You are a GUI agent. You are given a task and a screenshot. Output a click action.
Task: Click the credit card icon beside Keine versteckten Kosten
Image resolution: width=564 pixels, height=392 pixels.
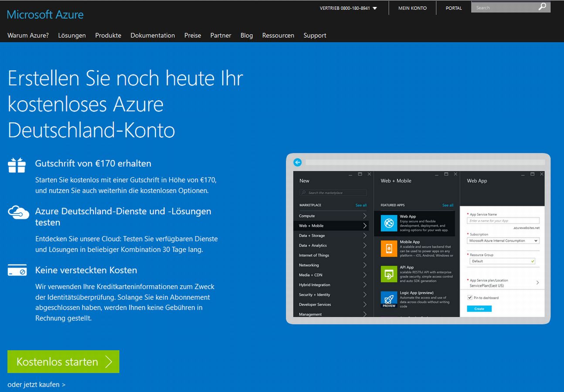[17, 270]
